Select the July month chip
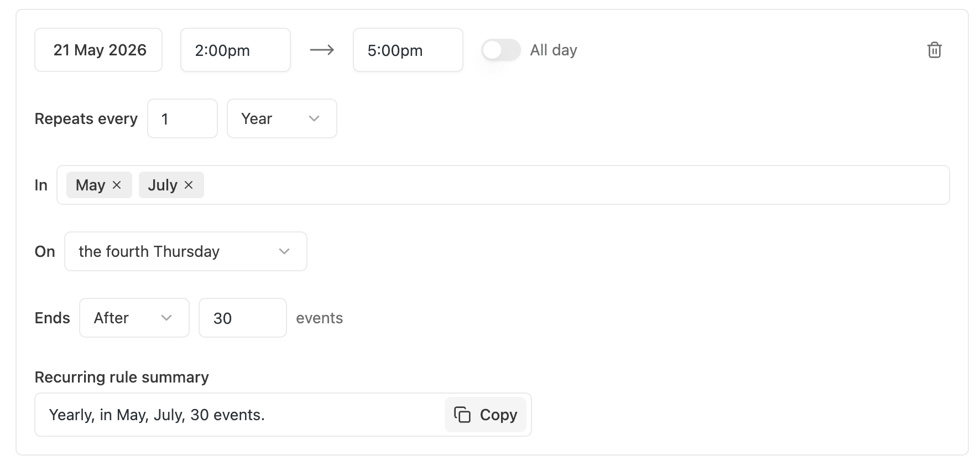Image resolution: width=980 pixels, height=465 pixels. click(162, 185)
